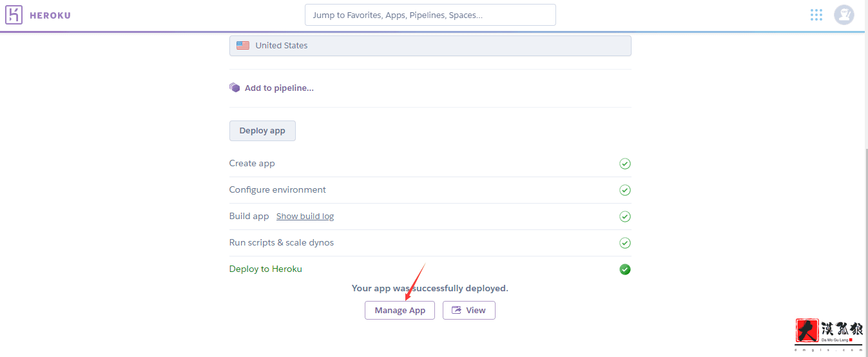Click the Build app checkmark icon

pos(624,217)
